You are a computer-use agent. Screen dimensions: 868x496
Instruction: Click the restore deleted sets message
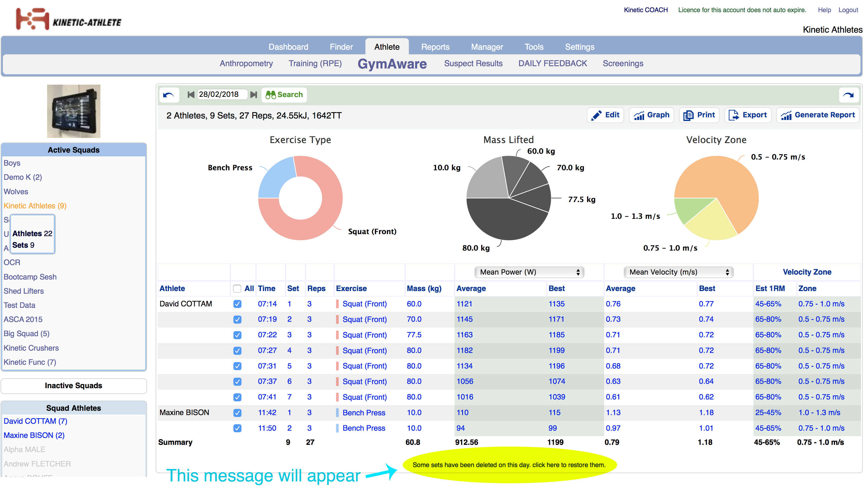coord(509,465)
